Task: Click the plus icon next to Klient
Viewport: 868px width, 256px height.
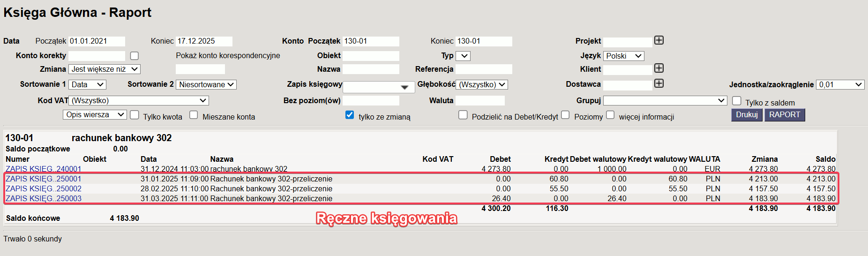Action: [x=658, y=68]
